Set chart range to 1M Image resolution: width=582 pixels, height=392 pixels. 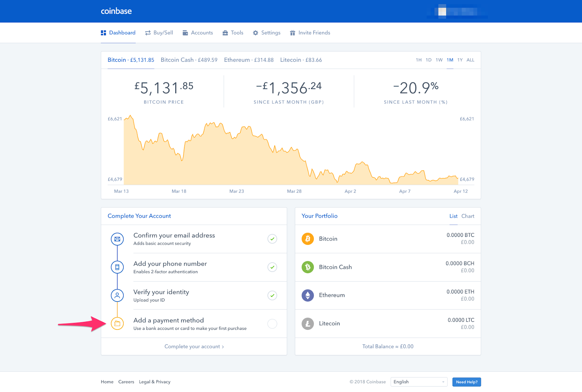450,60
